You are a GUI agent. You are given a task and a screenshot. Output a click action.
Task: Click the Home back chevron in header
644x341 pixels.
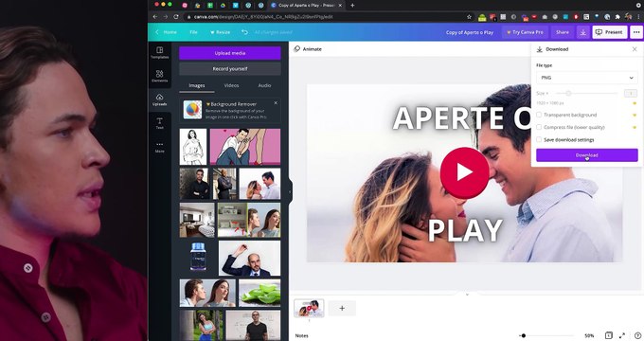click(x=156, y=32)
